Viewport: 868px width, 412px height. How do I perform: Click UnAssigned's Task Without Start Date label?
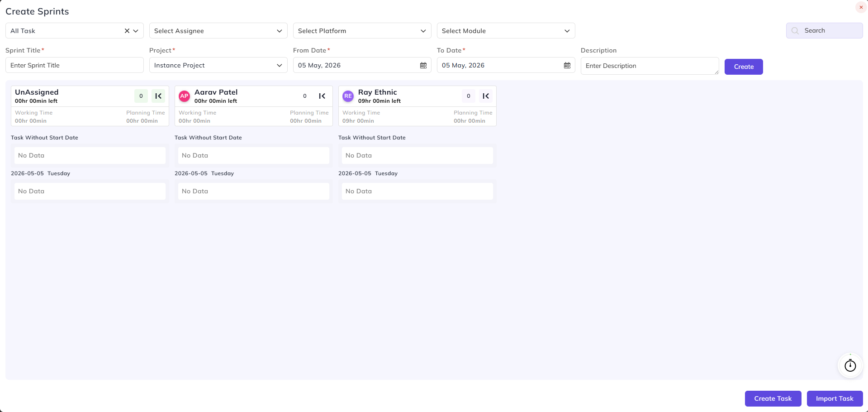point(44,138)
